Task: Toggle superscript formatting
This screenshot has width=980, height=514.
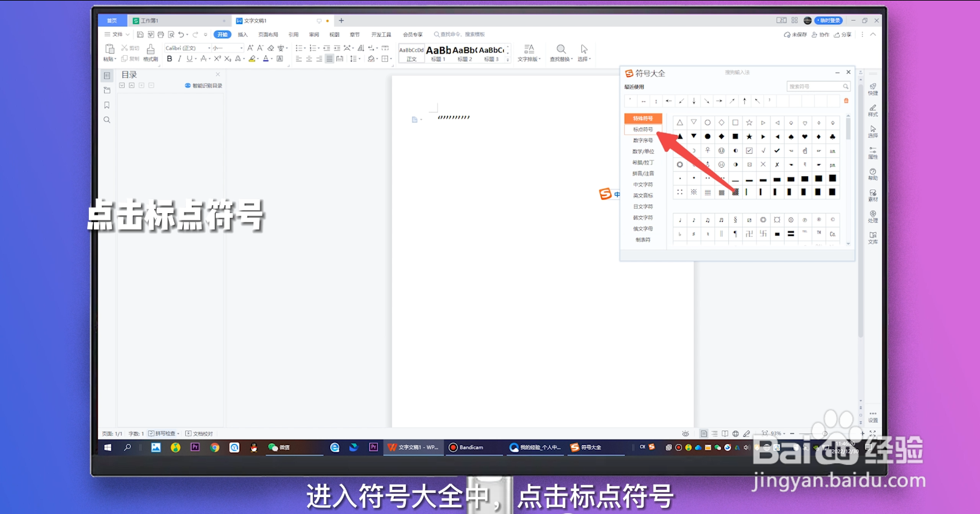Action: 217,59
